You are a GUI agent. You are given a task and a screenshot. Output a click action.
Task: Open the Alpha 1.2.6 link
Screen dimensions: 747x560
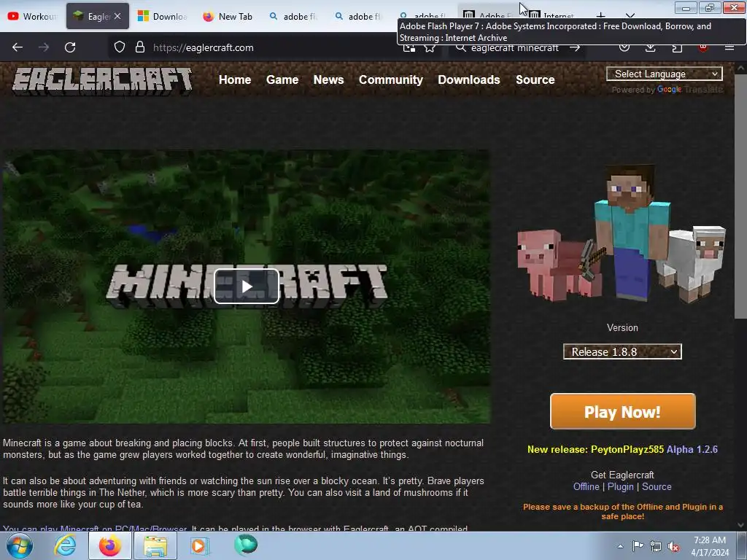(692, 449)
